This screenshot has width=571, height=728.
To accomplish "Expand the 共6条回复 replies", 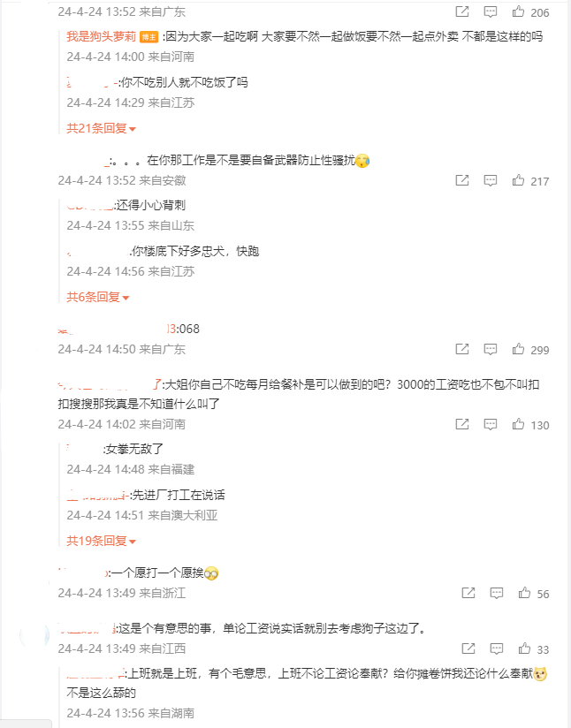I will coord(97,297).
